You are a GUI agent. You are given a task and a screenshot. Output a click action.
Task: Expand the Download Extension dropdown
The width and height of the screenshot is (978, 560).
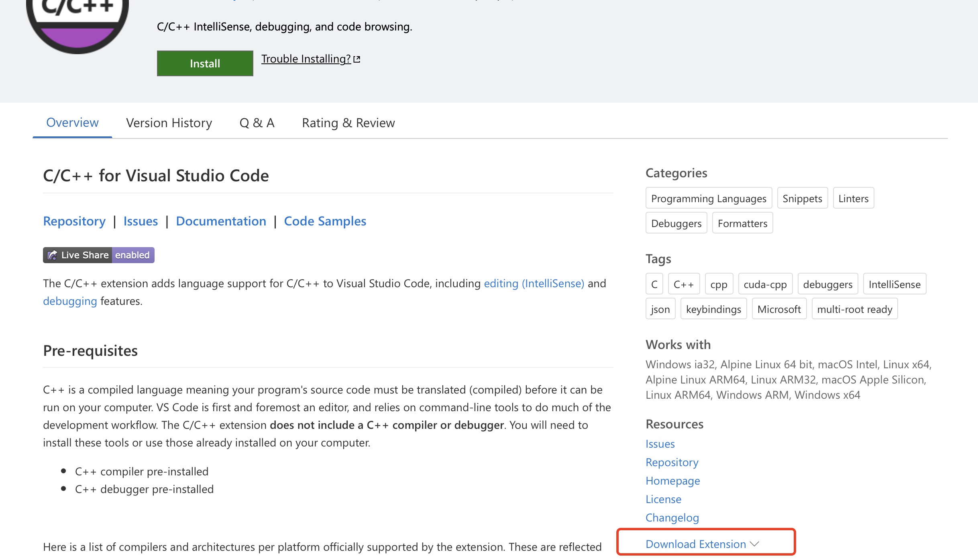click(x=695, y=544)
